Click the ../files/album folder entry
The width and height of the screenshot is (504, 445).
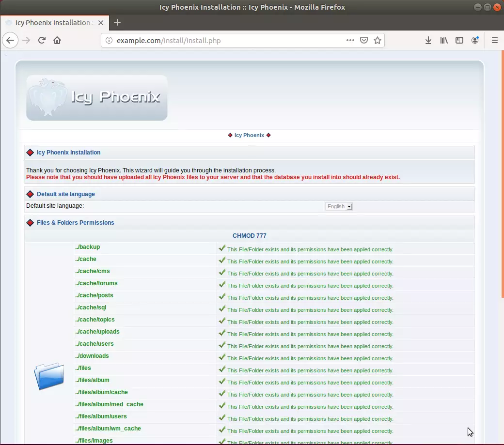click(92, 380)
